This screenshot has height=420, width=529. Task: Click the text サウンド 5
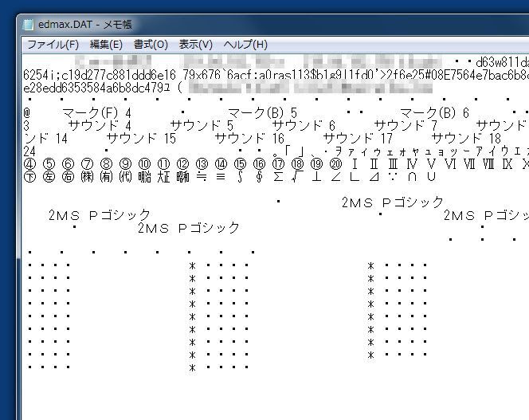point(202,126)
